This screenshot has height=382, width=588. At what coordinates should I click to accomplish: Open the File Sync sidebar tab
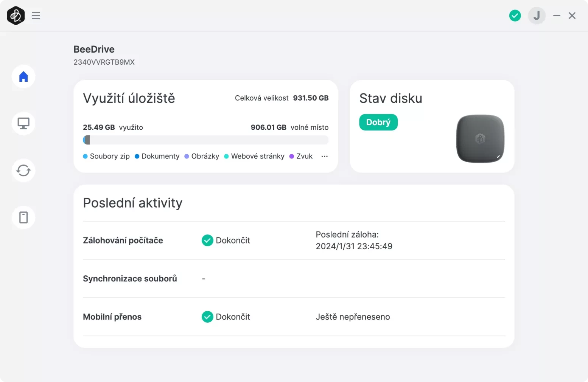[23, 171]
